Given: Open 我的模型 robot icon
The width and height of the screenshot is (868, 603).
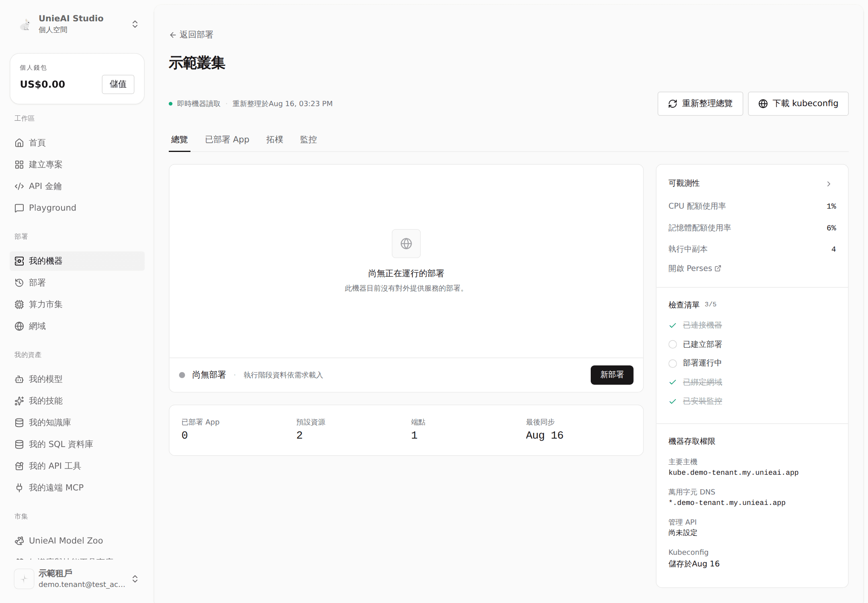Looking at the screenshot, I should tap(19, 379).
